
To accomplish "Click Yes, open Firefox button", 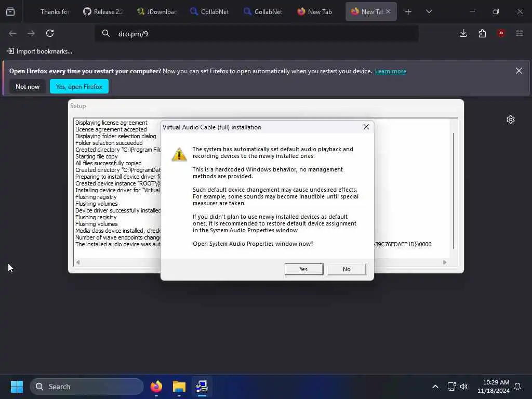I will (x=79, y=87).
